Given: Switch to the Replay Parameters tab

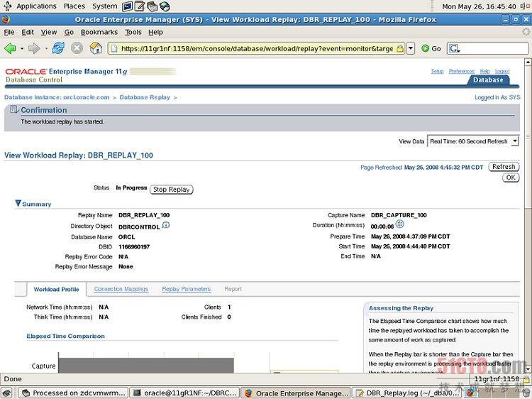Looking at the screenshot, I should pos(186,289).
